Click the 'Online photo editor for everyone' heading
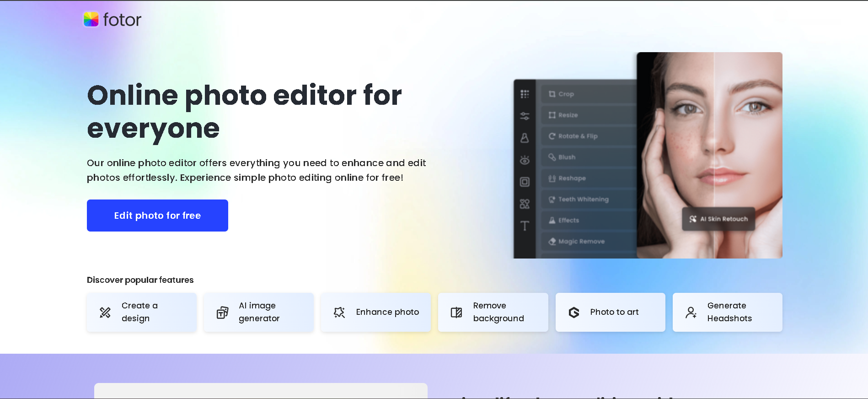This screenshot has width=868, height=399. click(x=244, y=112)
